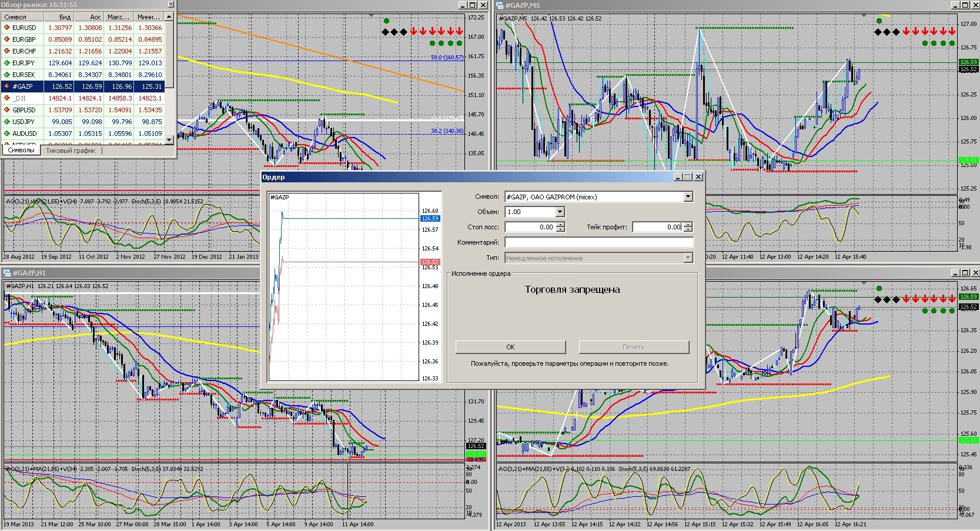Click the Комментарий input field
This screenshot has width=980, height=531.
tap(598, 242)
